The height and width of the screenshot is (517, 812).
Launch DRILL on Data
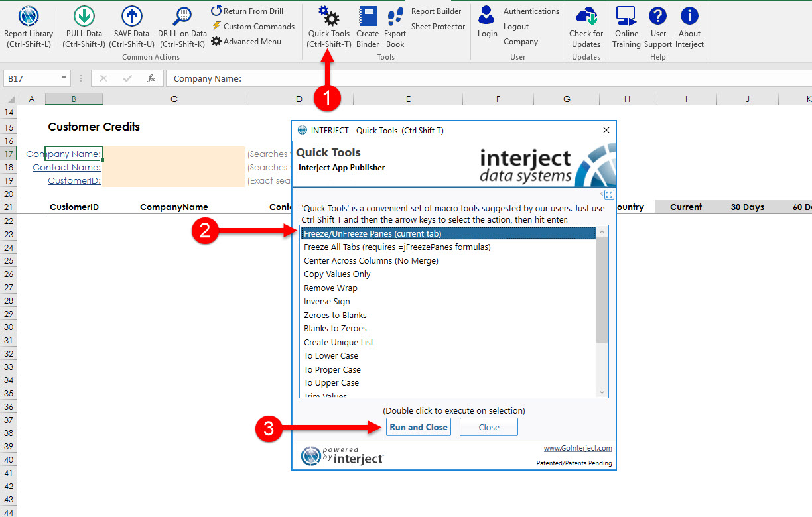pos(182,27)
